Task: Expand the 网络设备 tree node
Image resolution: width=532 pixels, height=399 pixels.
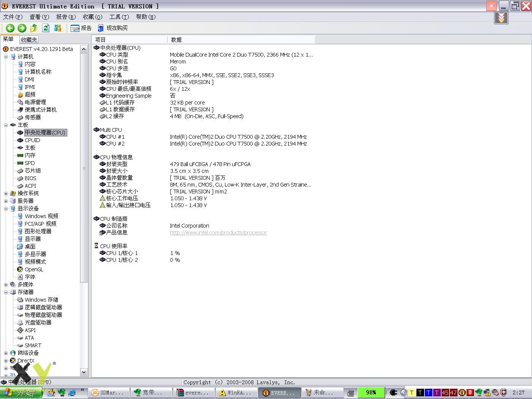Action: 6,353
